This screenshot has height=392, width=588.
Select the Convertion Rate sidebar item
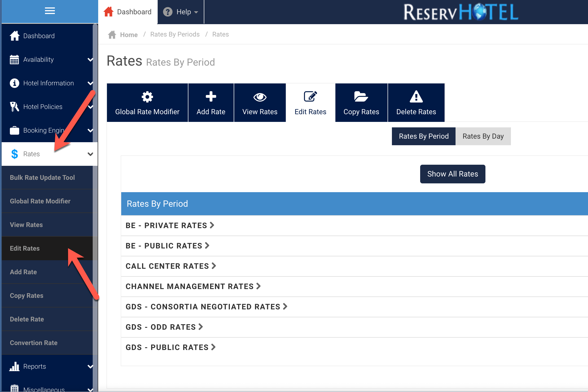33,343
